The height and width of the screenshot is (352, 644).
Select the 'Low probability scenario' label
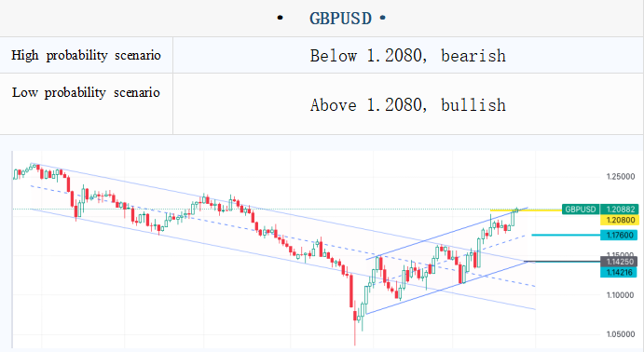click(x=86, y=93)
